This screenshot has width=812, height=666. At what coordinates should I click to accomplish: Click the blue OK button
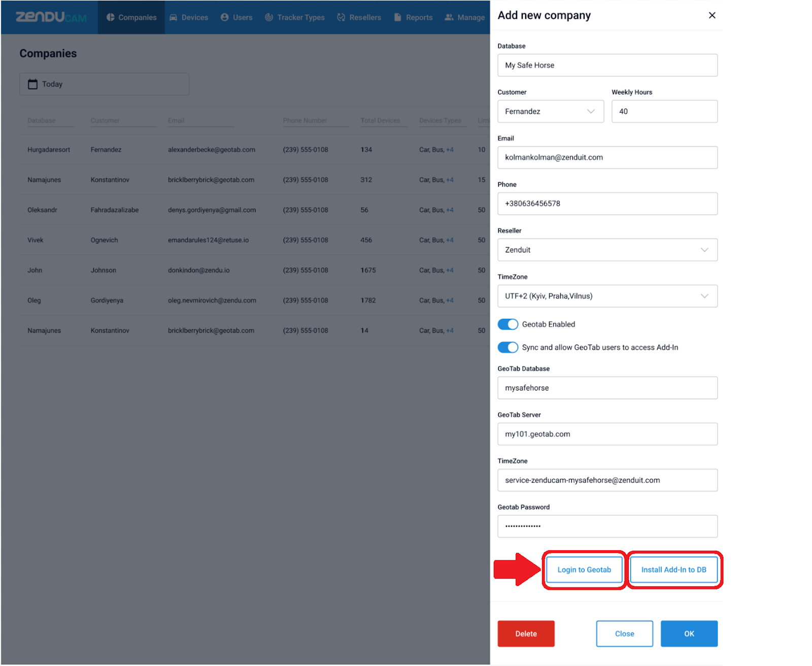click(x=689, y=634)
